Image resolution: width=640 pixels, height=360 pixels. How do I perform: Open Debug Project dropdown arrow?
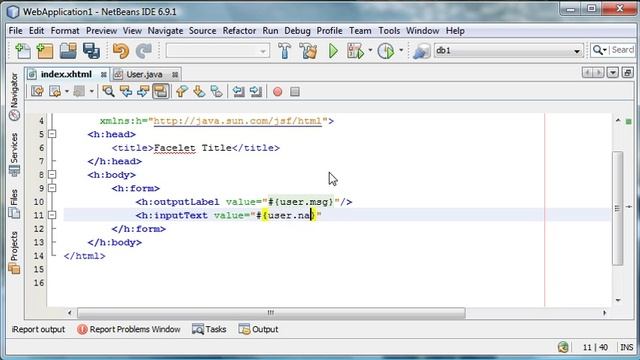click(370, 51)
